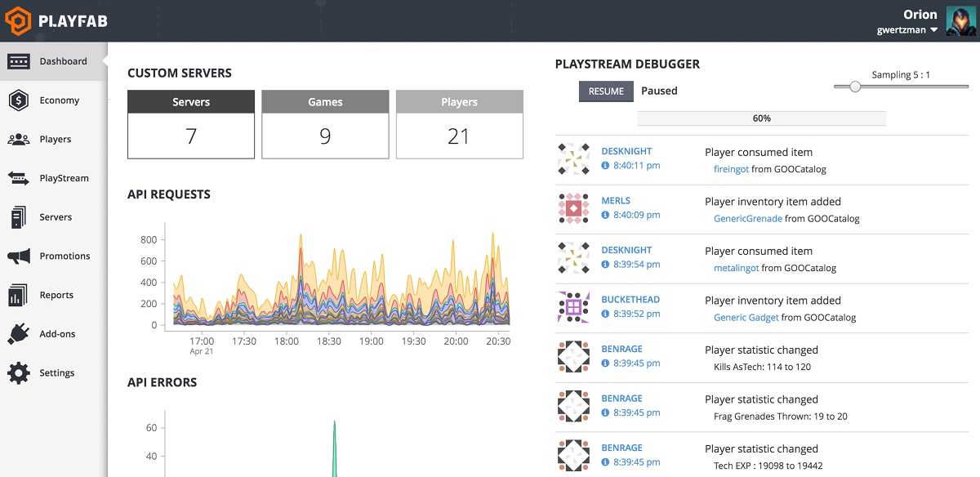Go to PlayStream in sidebar
Screen dimensions: 980x477
pos(64,178)
